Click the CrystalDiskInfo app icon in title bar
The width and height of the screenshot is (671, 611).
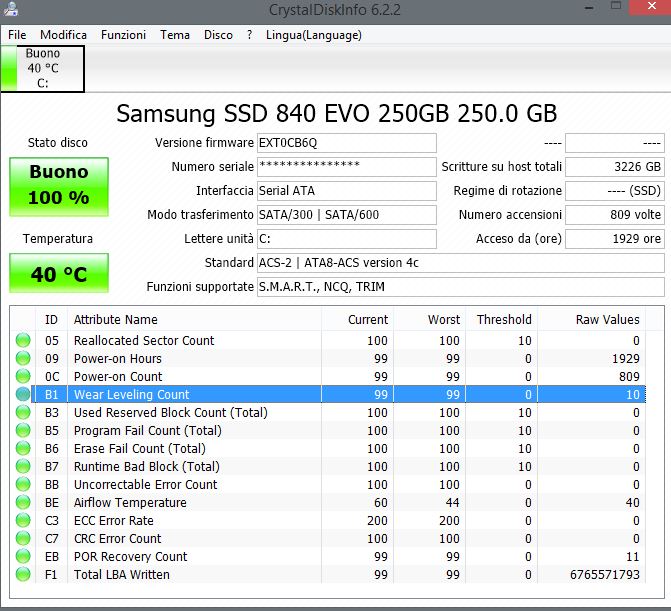point(11,9)
